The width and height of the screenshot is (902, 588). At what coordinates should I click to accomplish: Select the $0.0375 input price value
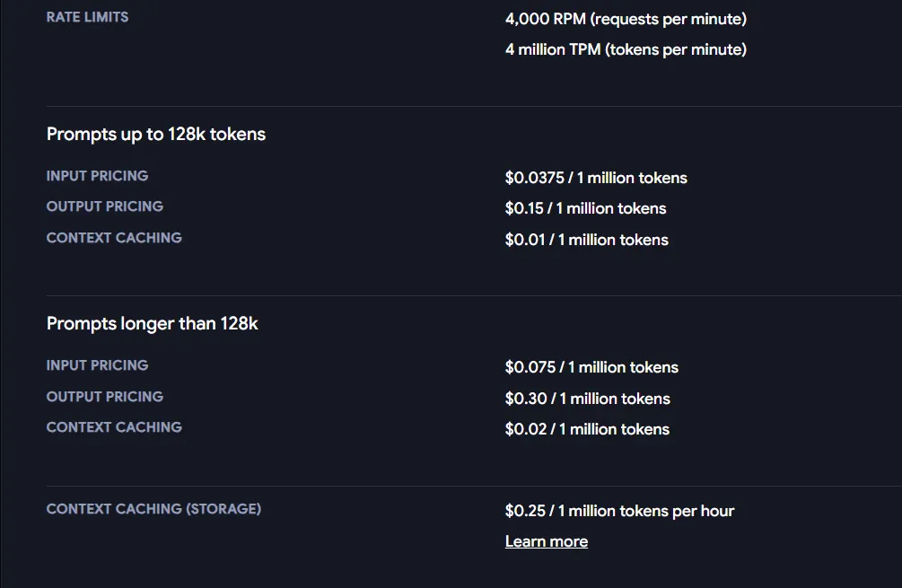pyautogui.click(x=596, y=178)
